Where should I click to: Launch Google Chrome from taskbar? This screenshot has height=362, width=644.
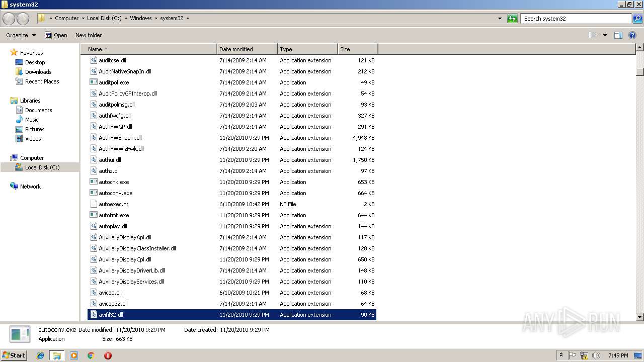(91, 355)
